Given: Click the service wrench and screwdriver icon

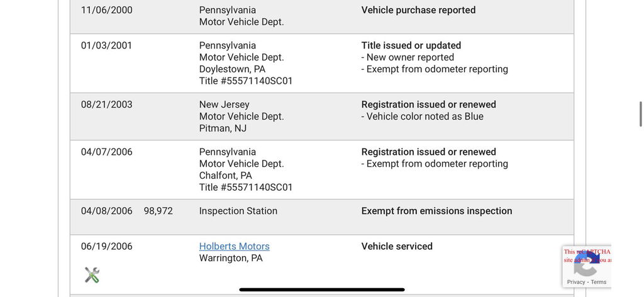Looking at the screenshot, I should tap(92, 275).
